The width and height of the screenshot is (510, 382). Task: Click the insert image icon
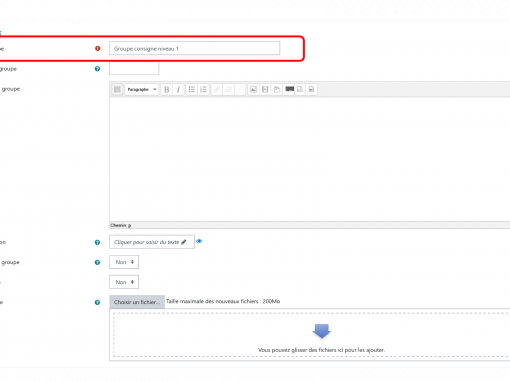[x=253, y=89]
